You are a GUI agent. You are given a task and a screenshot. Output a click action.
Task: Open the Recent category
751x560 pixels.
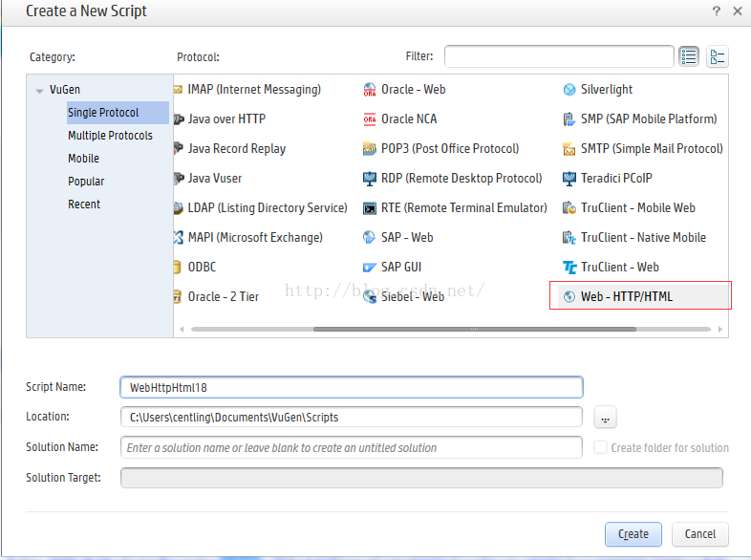[84, 205]
